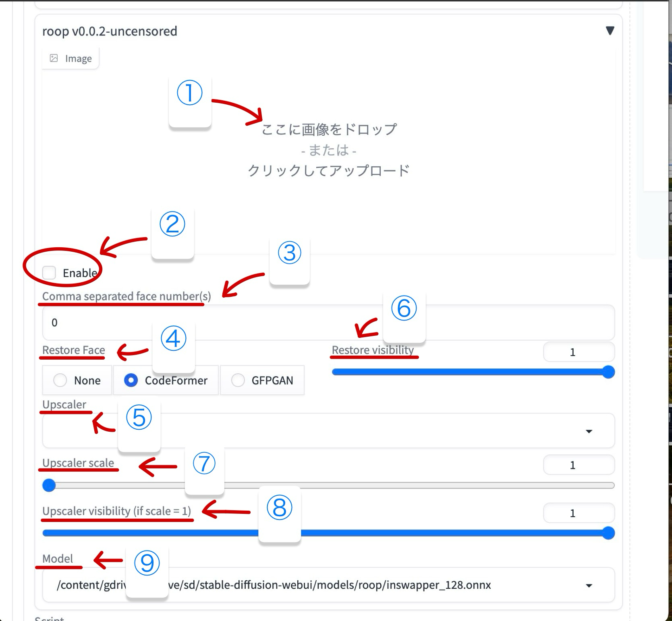Click the Upscaler scale slider handle
Screen dimensions: 672x621
point(49,486)
